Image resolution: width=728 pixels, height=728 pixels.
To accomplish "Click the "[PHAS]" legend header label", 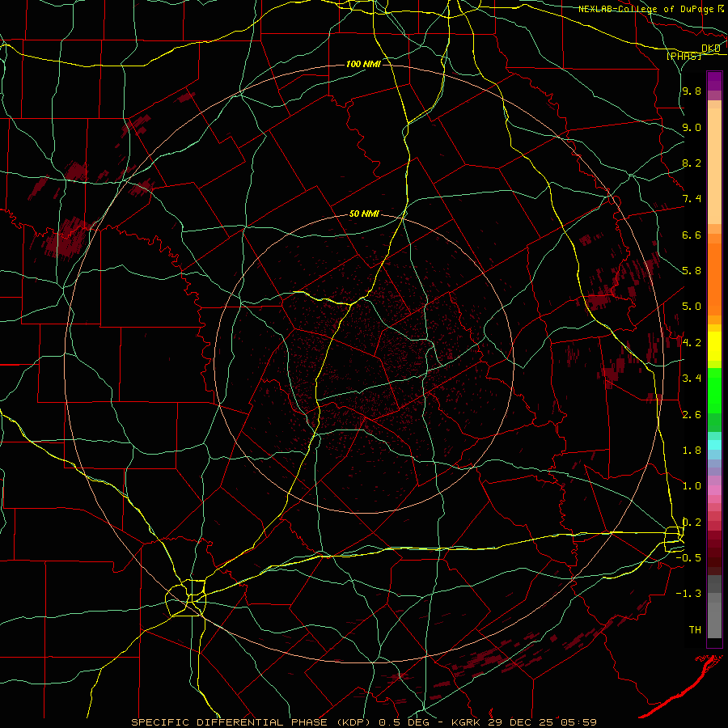I will (x=684, y=56).
